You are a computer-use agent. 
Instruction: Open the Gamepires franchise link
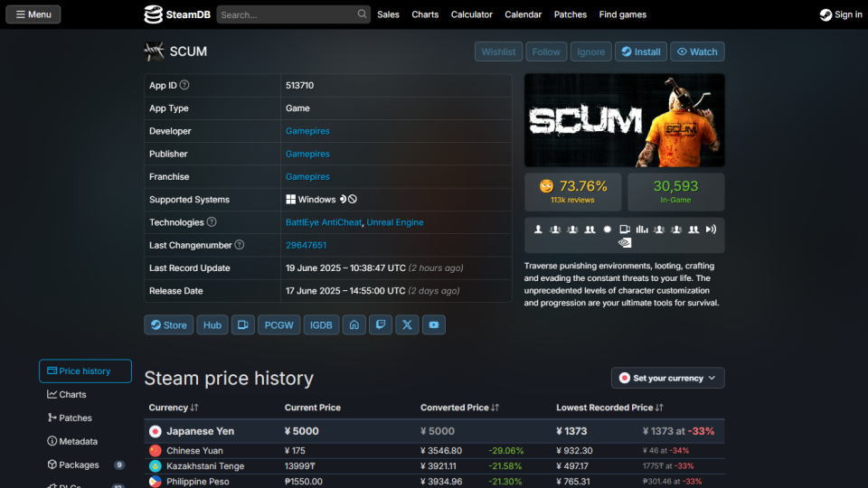(307, 176)
